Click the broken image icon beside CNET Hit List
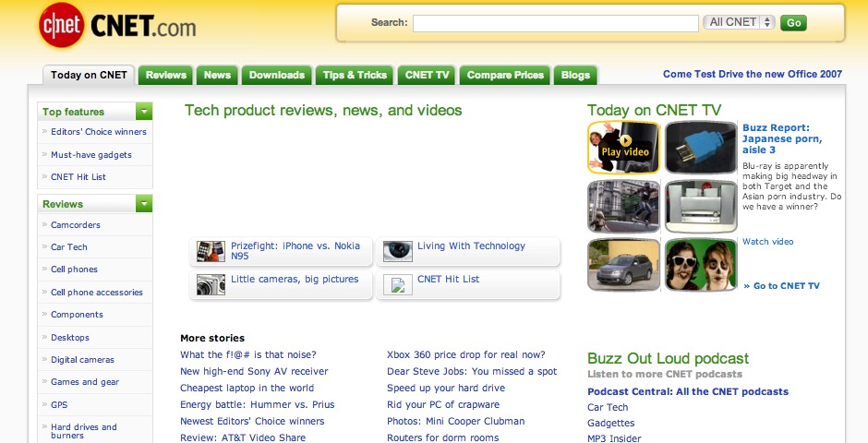 click(x=397, y=285)
